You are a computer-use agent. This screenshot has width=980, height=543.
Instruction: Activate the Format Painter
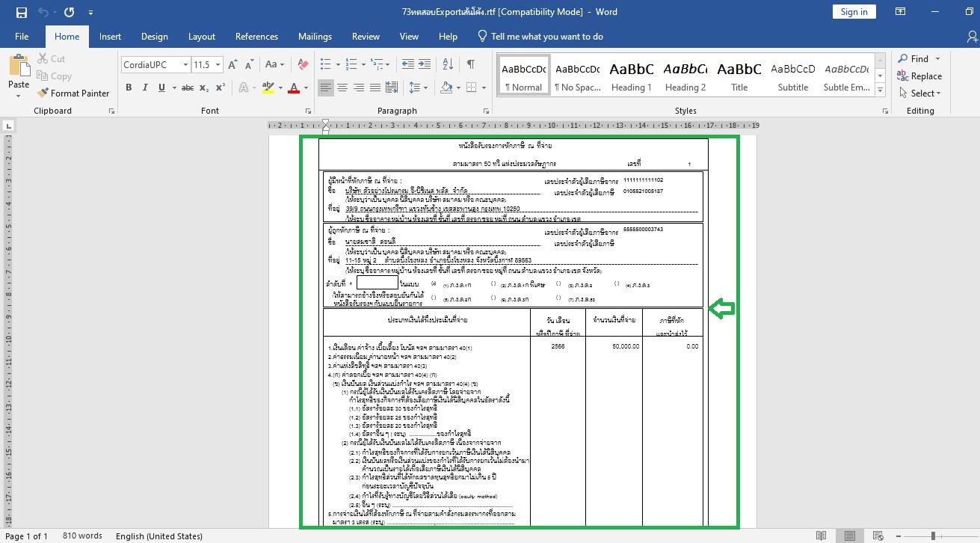point(73,93)
